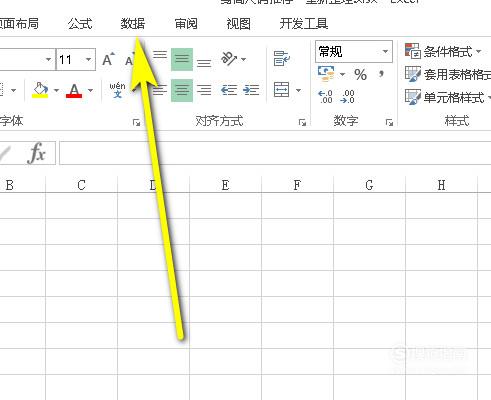Select column H header
The height and width of the screenshot is (400, 491).
441,185
